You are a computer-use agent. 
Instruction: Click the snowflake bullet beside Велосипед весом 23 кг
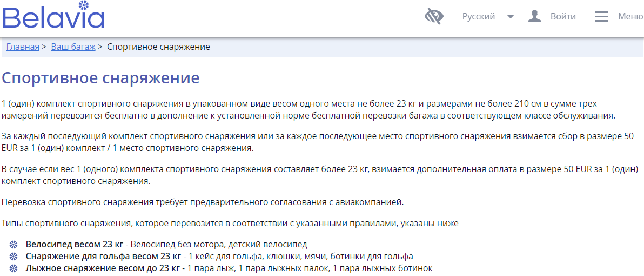[14, 245]
